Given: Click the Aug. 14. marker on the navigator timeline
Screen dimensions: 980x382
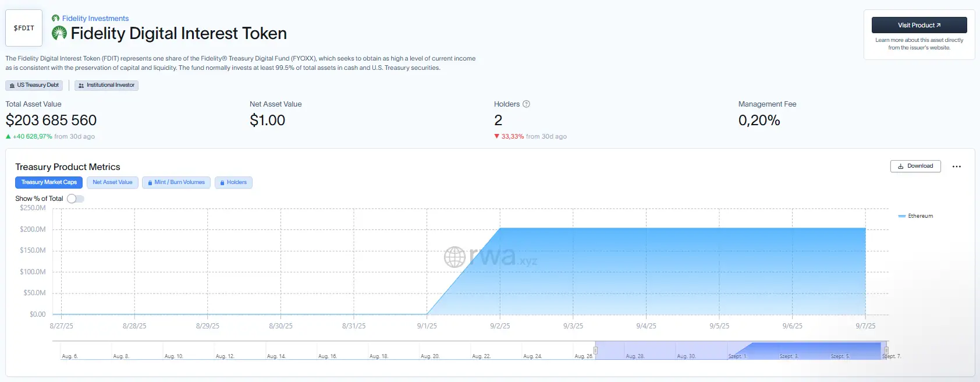Looking at the screenshot, I should click(276, 356).
